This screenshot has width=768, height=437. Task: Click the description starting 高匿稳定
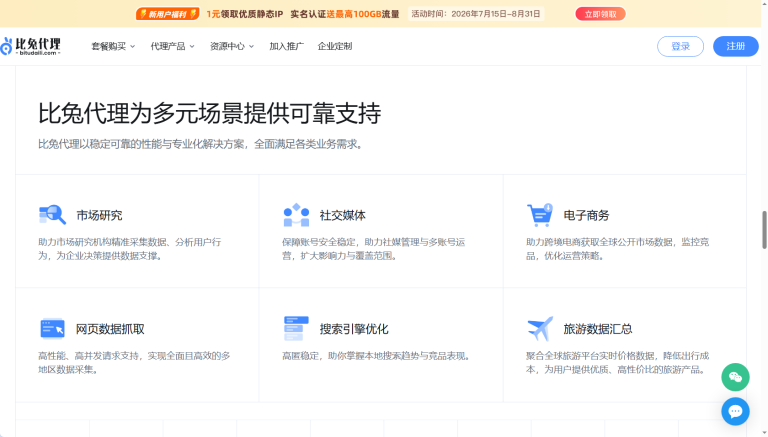pos(377,356)
